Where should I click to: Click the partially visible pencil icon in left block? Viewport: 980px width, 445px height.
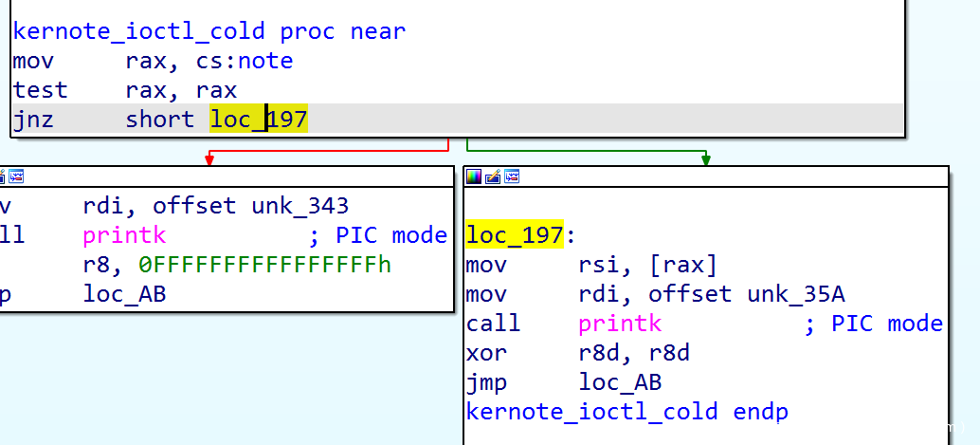(x=3, y=176)
